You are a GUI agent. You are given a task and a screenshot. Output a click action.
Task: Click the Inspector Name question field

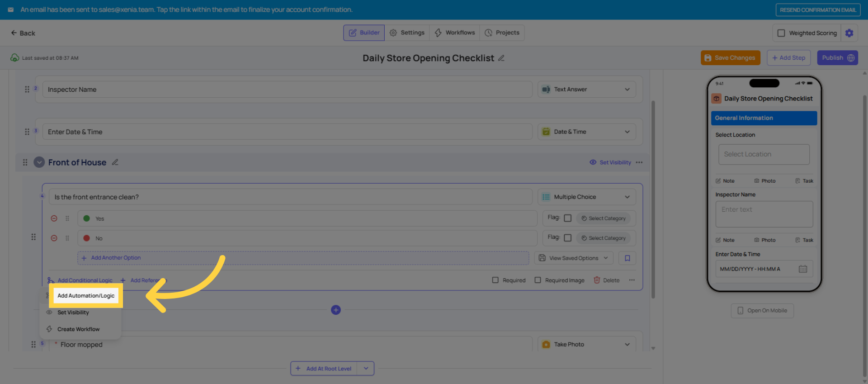[288, 90]
